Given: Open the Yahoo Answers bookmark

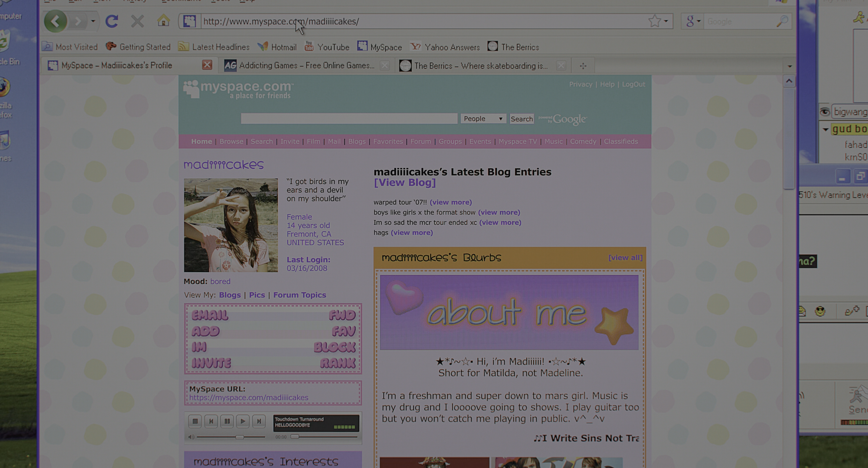Looking at the screenshot, I should click(x=445, y=47).
